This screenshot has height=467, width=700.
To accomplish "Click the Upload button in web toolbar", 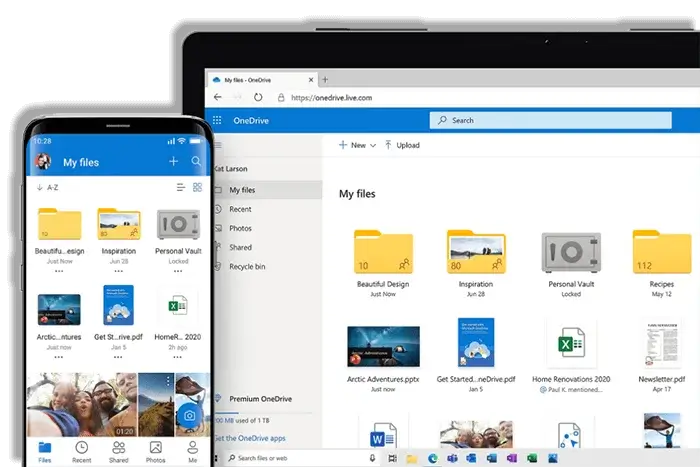I will tap(402, 145).
